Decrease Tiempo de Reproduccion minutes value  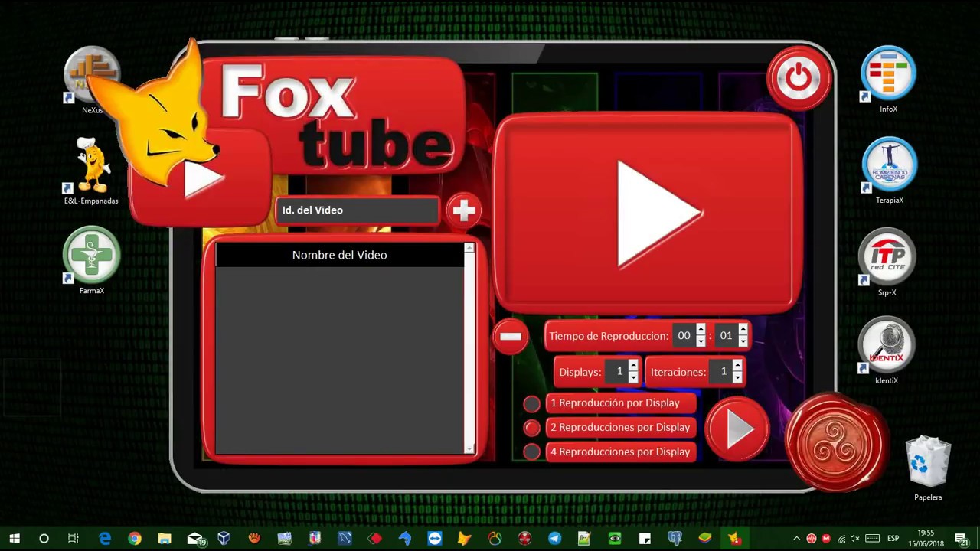[701, 341]
